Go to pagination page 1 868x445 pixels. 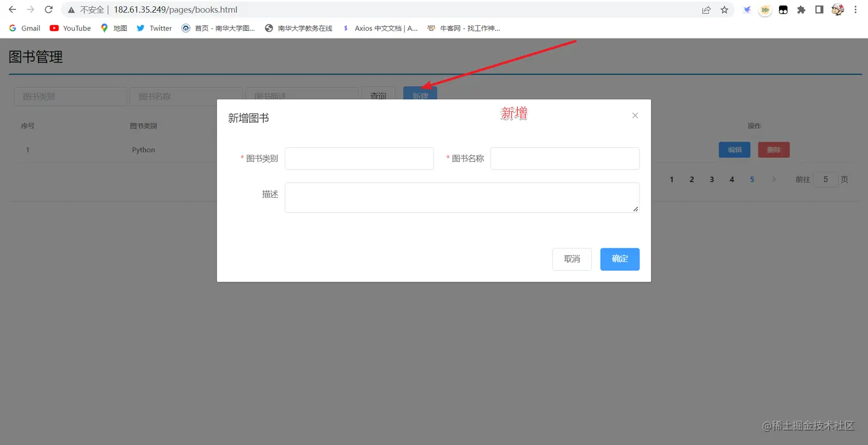[672, 179]
